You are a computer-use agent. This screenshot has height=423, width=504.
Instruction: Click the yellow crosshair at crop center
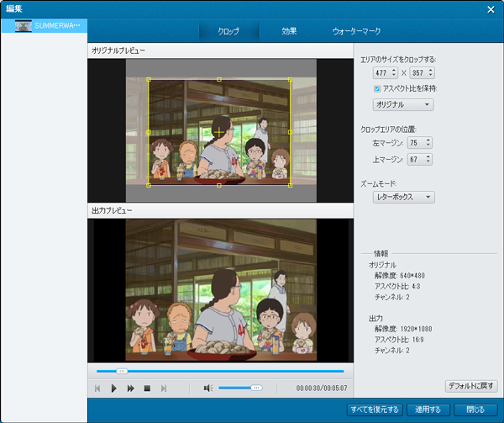tap(219, 132)
